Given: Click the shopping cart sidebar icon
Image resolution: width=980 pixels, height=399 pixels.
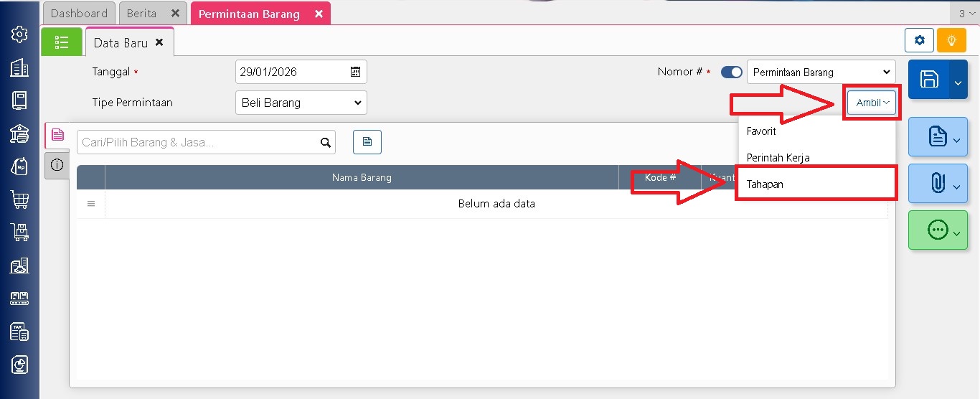Looking at the screenshot, I should click(x=19, y=199).
